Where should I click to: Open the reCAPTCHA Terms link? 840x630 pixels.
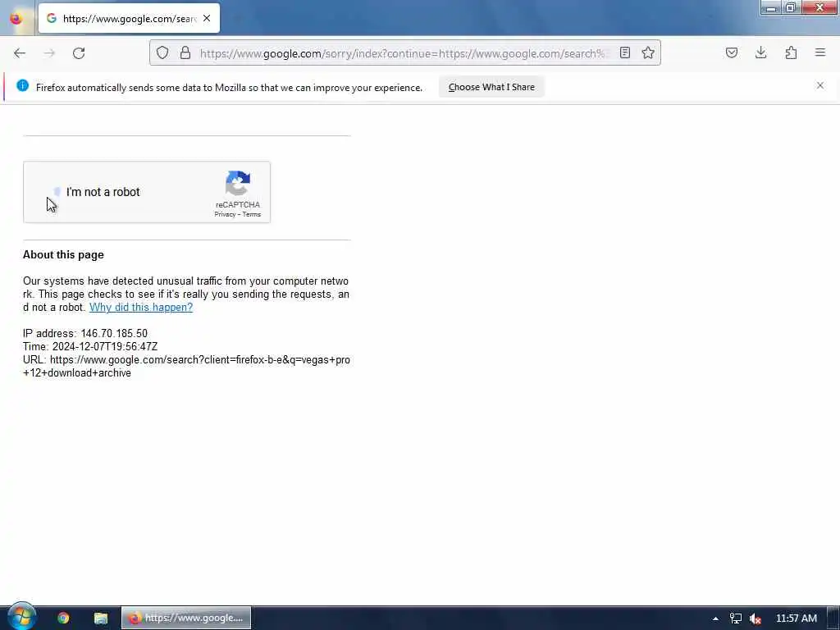[251, 214]
